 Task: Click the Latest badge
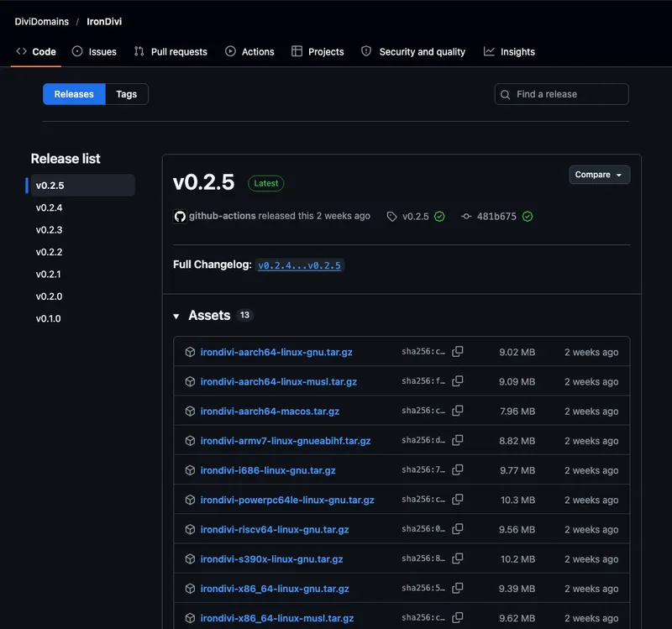[x=265, y=183]
